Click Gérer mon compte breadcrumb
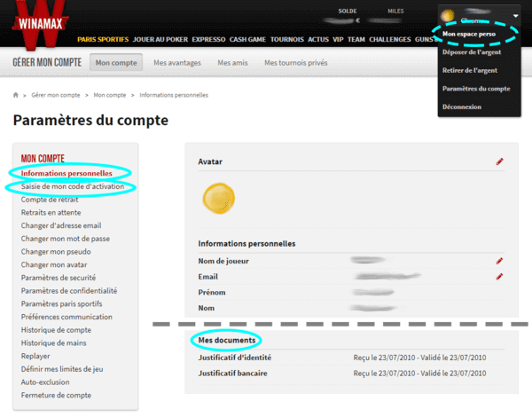This screenshot has width=532, height=417. pyautogui.click(x=56, y=95)
